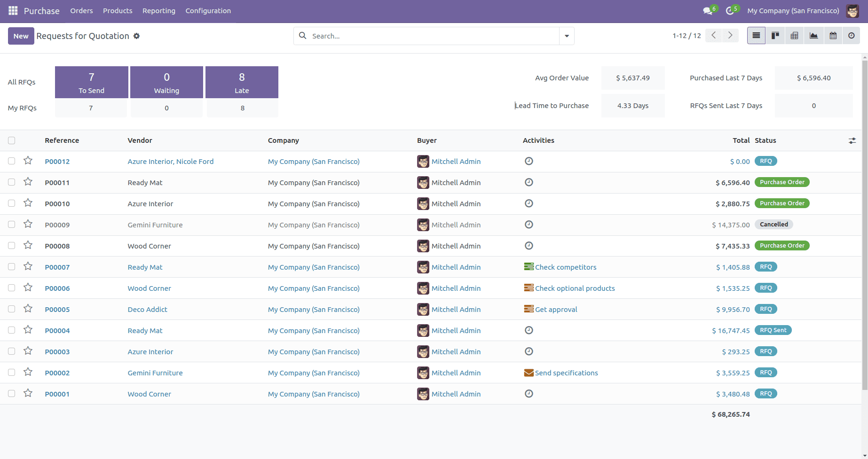868x459 pixels.
Task: Switch to the kanban view
Action: (775, 35)
